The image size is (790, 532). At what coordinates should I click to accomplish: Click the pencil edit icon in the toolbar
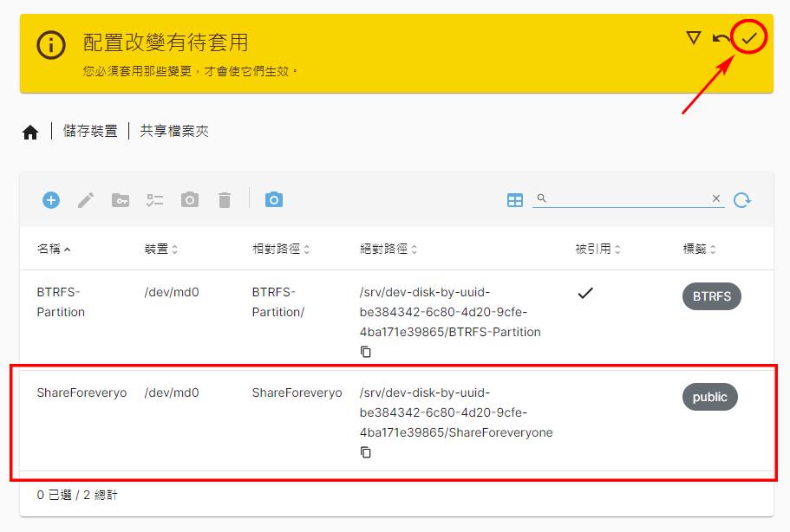tap(86, 200)
